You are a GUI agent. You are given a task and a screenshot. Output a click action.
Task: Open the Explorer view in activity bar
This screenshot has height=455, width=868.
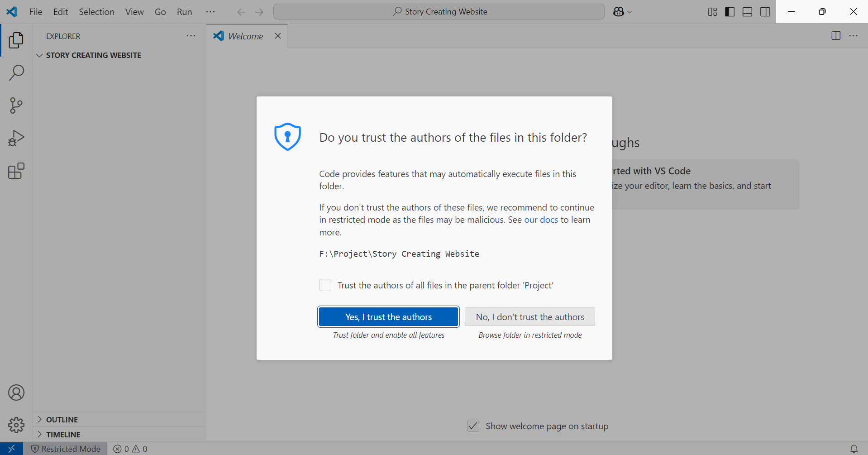pos(16,40)
